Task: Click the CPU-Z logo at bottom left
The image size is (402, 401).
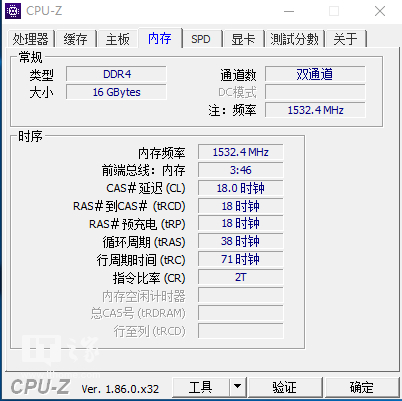Action: 40,387
